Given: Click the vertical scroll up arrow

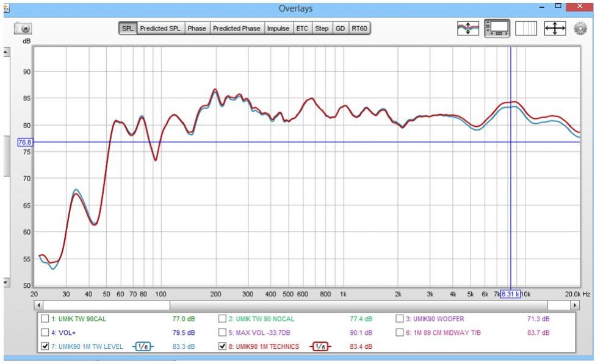Looking at the screenshot, I should point(6,52).
